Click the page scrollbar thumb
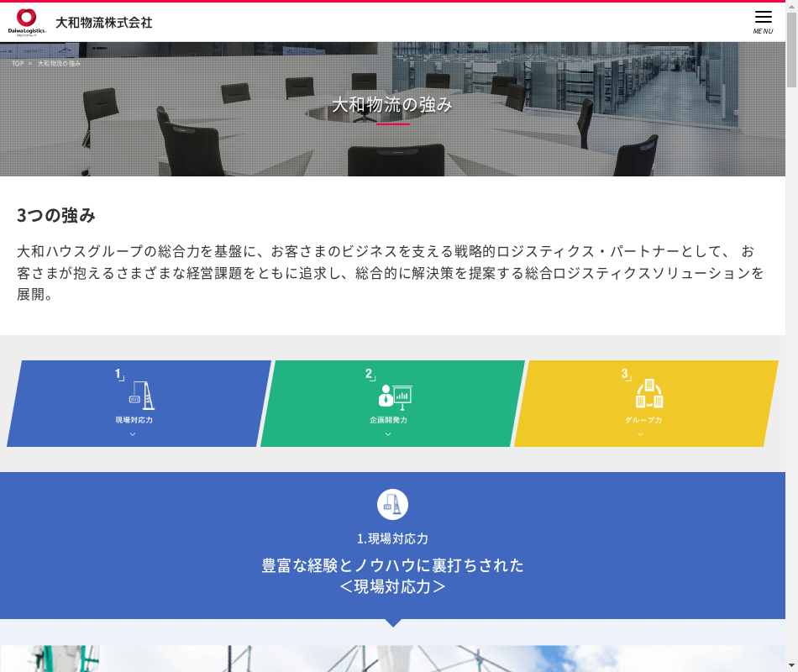The image size is (798, 672). [791, 50]
